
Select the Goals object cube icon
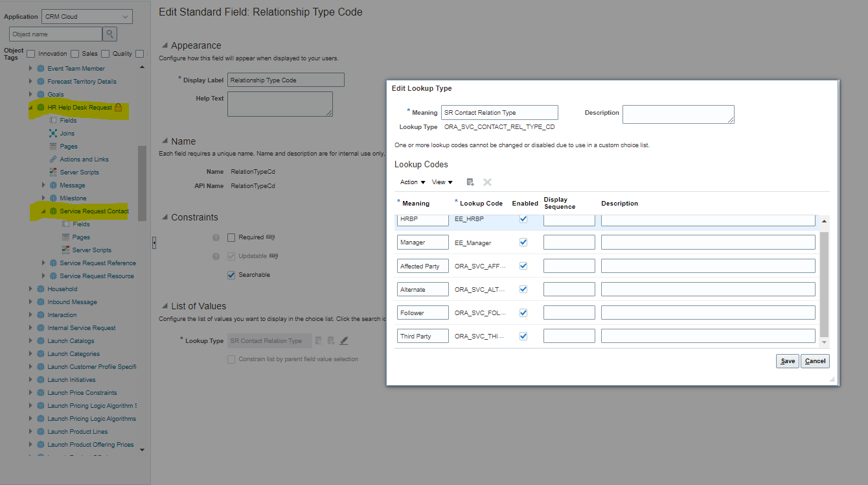click(x=40, y=94)
